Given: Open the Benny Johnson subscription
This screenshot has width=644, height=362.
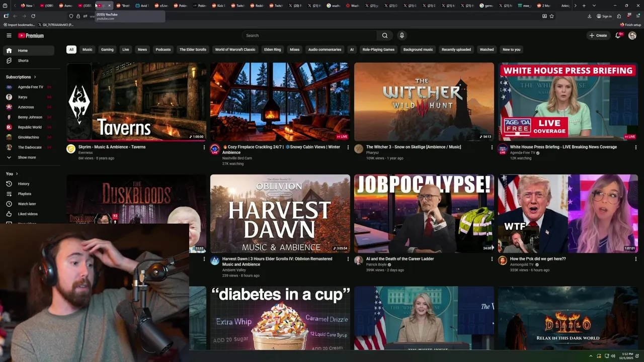Looking at the screenshot, I should [28, 117].
